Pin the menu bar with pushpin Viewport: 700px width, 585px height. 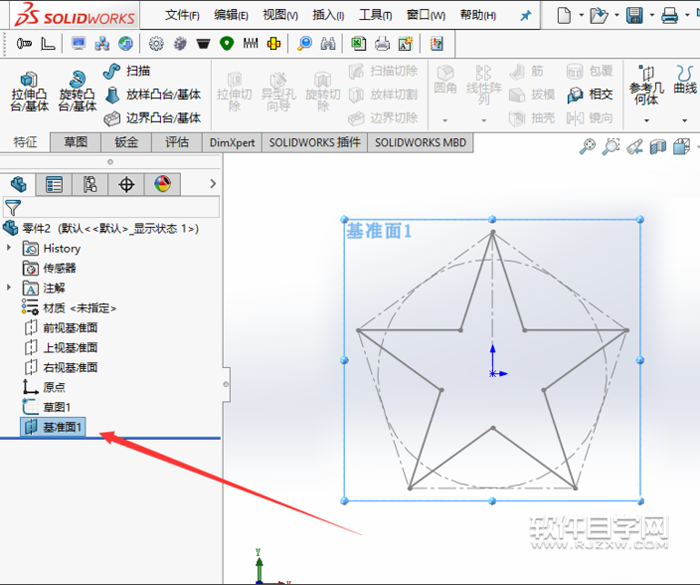525,15
